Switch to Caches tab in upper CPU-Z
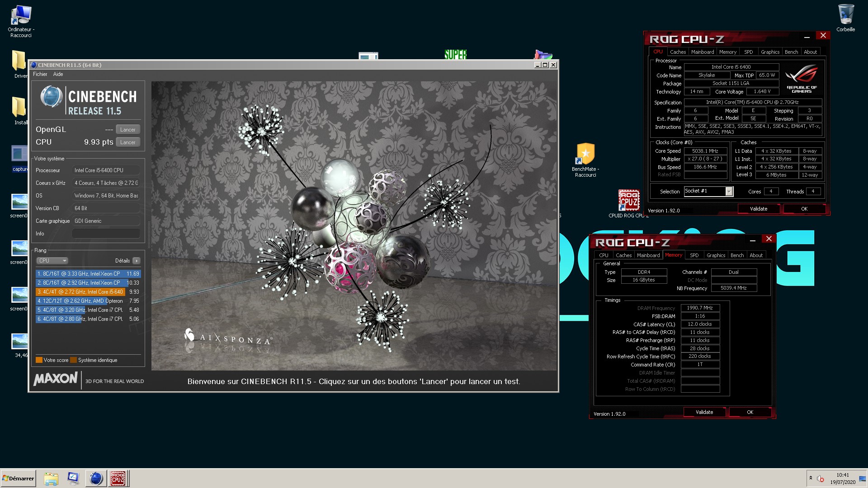The width and height of the screenshot is (868, 488). pos(678,52)
